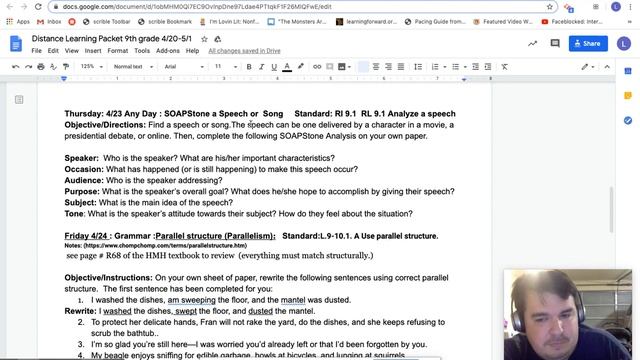Open the Format menu
The height and width of the screenshot is (360, 640).
coord(118,51)
